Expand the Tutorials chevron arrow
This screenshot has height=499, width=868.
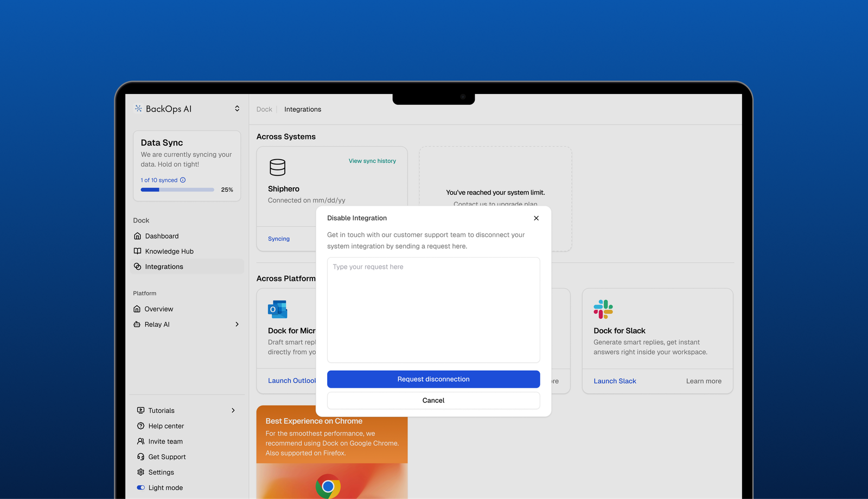click(x=233, y=410)
